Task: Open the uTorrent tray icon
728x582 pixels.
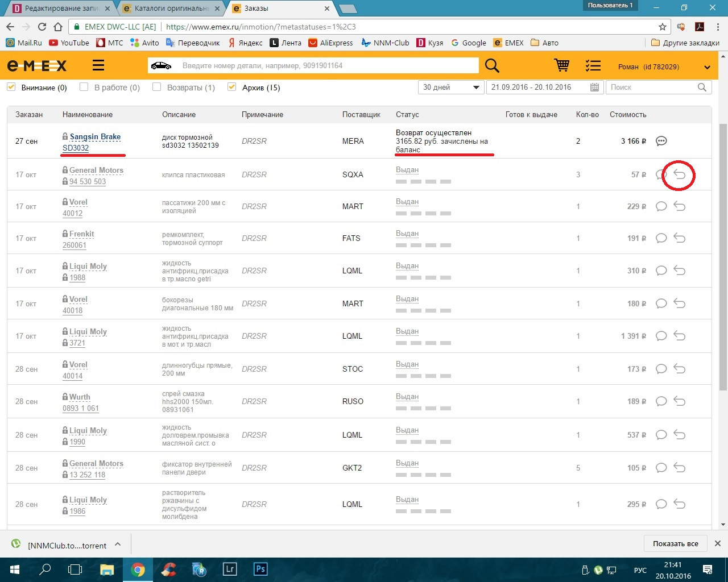Action: tap(598, 569)
